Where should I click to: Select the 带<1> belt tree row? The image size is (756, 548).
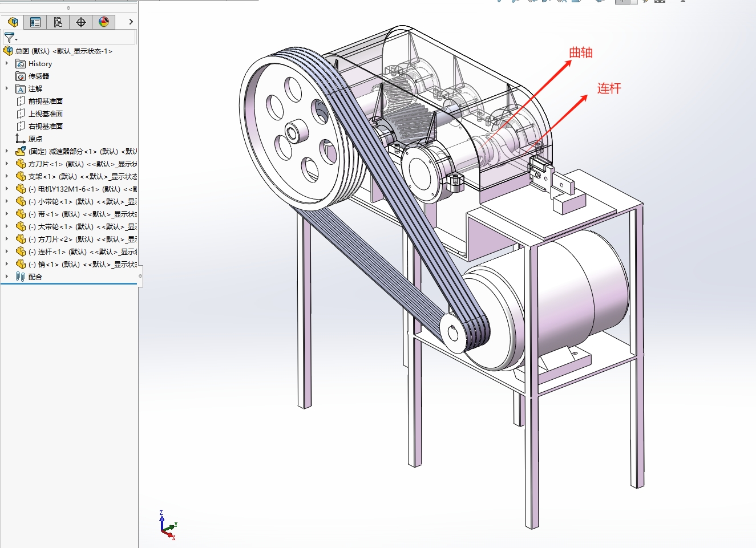point(76,214)
